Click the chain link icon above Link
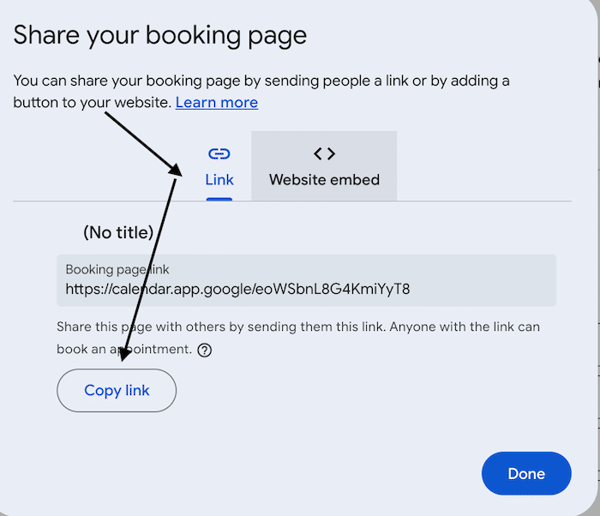Image resolution: width=600 pixels, height=516 pixels. click(x=219, y=154)
